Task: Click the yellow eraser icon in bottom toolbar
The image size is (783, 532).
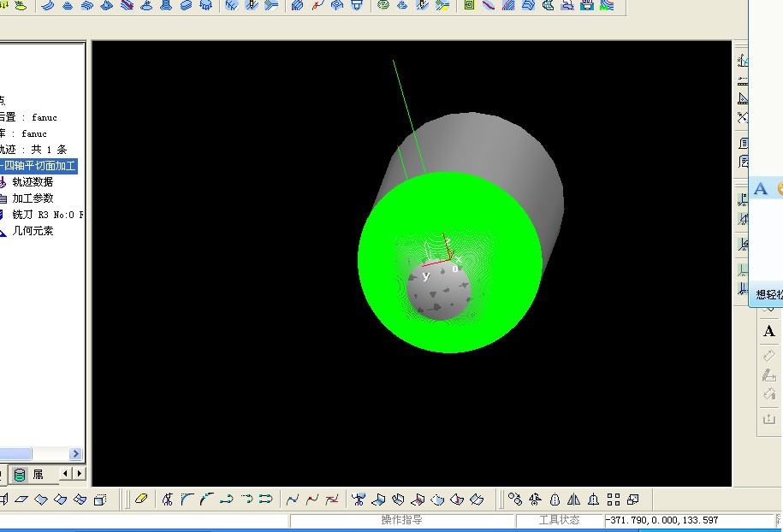Action: (x=142, y=499)
